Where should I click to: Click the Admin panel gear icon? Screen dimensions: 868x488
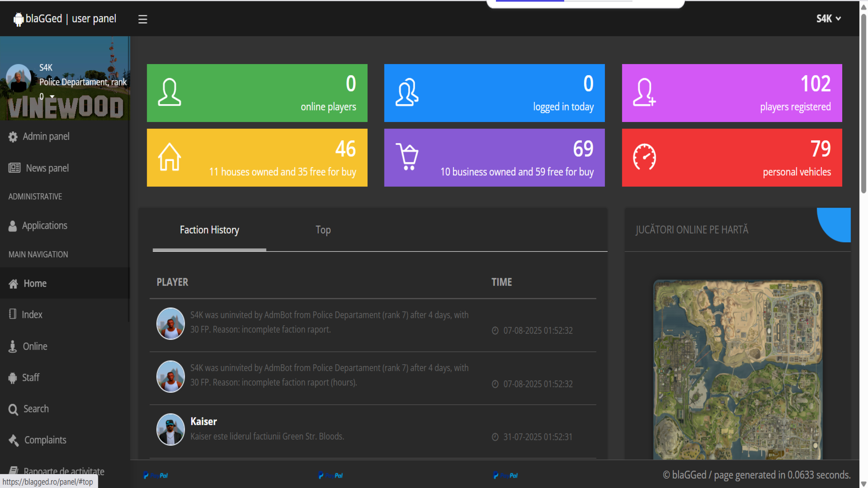pos(13,137)
